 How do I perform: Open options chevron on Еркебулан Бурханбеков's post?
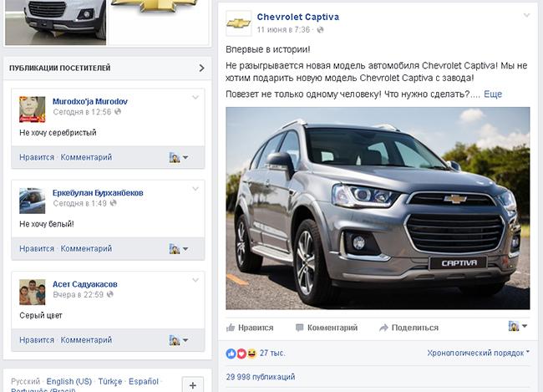click(x=195, y=189)
